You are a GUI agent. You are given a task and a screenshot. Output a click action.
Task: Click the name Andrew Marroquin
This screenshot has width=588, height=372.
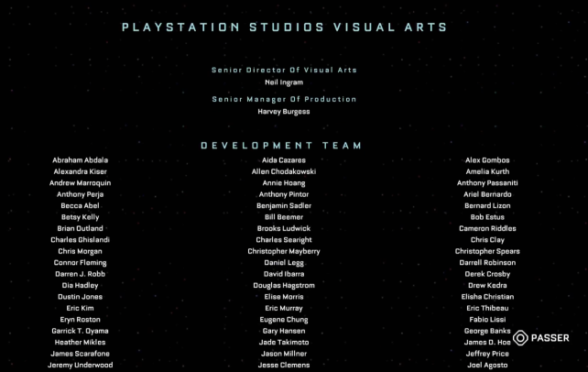point(80,183)
